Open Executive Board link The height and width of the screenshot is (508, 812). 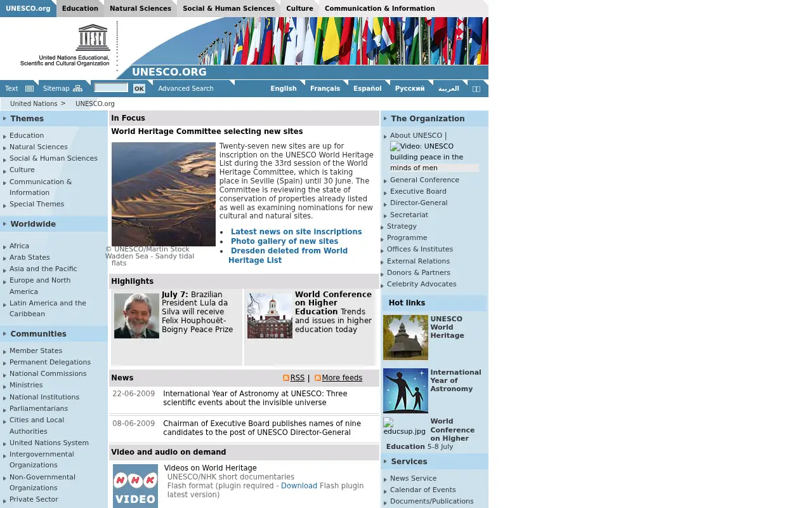tap(418, 192)
